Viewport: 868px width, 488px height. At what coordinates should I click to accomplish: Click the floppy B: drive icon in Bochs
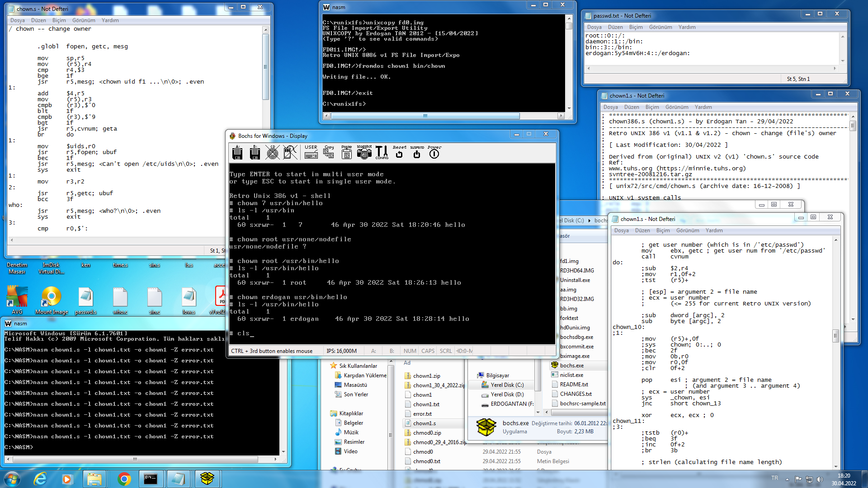click(x=255, y=153)
